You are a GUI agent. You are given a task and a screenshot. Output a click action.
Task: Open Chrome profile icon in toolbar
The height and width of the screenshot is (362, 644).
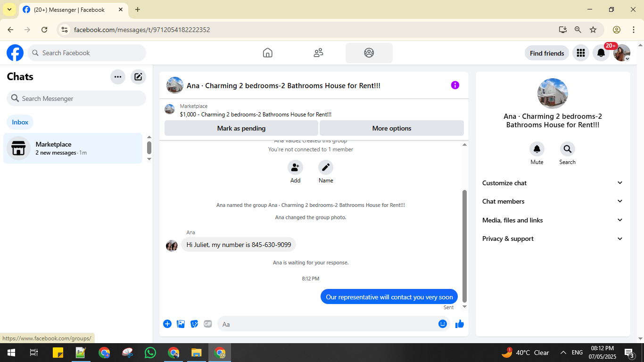617,30
